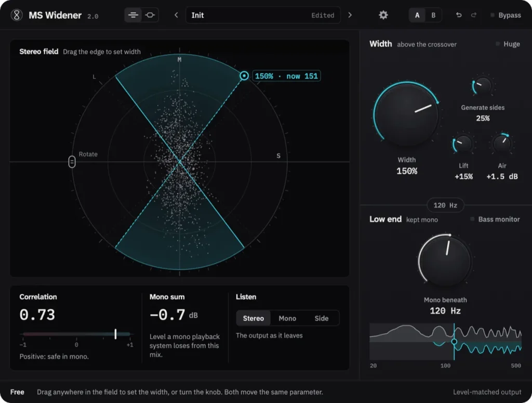532x403 pixels.
Task: Click the large Width knob
Action: (x=407, y=114)
